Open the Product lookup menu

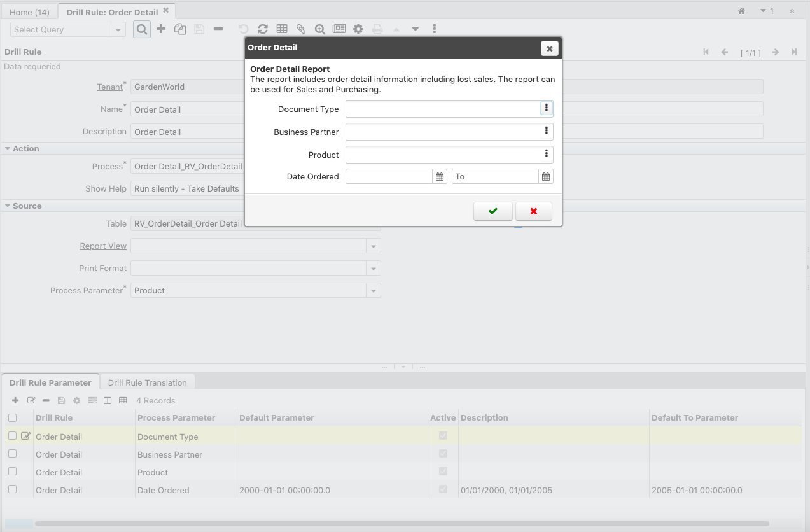pos(546,155)
